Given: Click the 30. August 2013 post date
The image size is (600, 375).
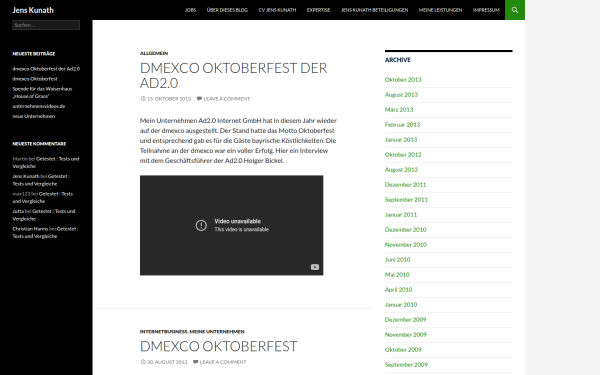Looking at the screenshot, I should pyautogui.click(x=167, y=362).
